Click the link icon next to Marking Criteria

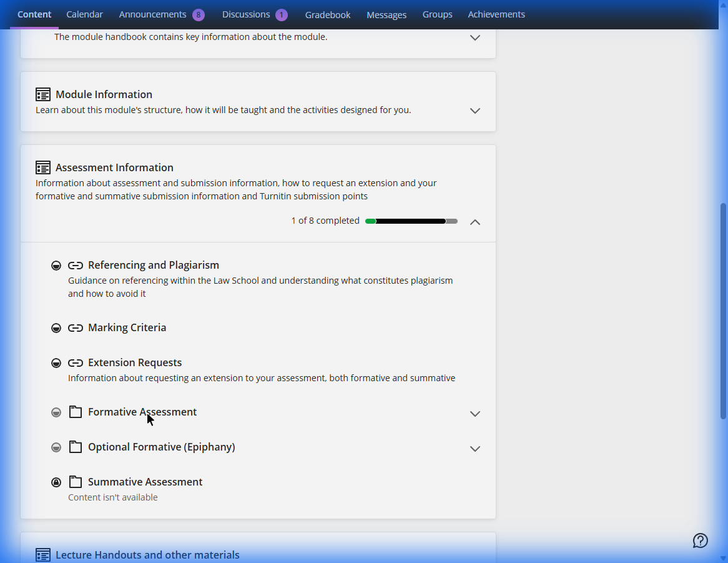coord(76,327)
